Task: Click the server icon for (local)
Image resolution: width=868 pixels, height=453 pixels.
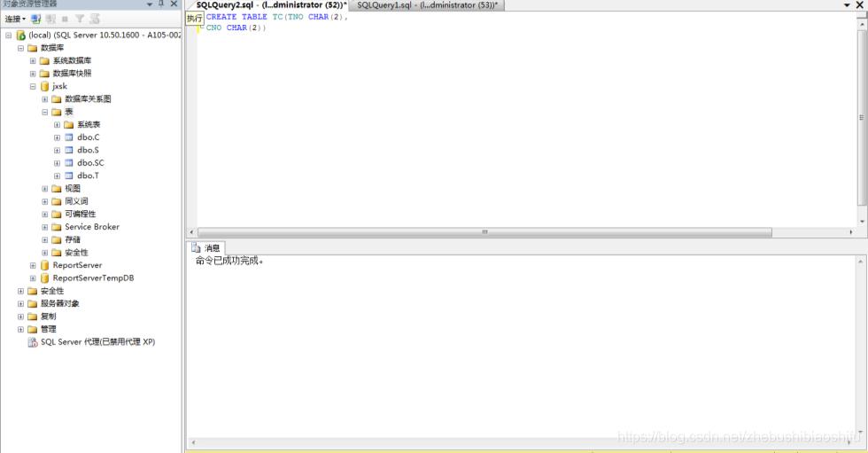Action: (20, 35)
